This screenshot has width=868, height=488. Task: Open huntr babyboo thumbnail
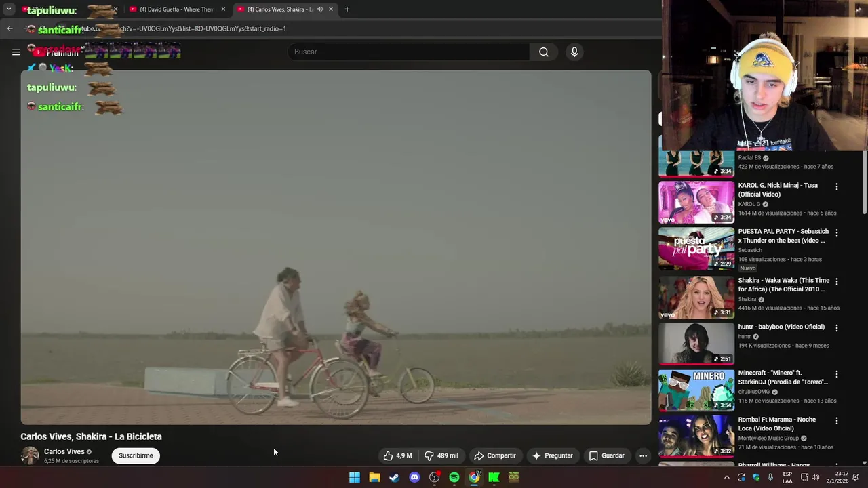click(696, 343)
